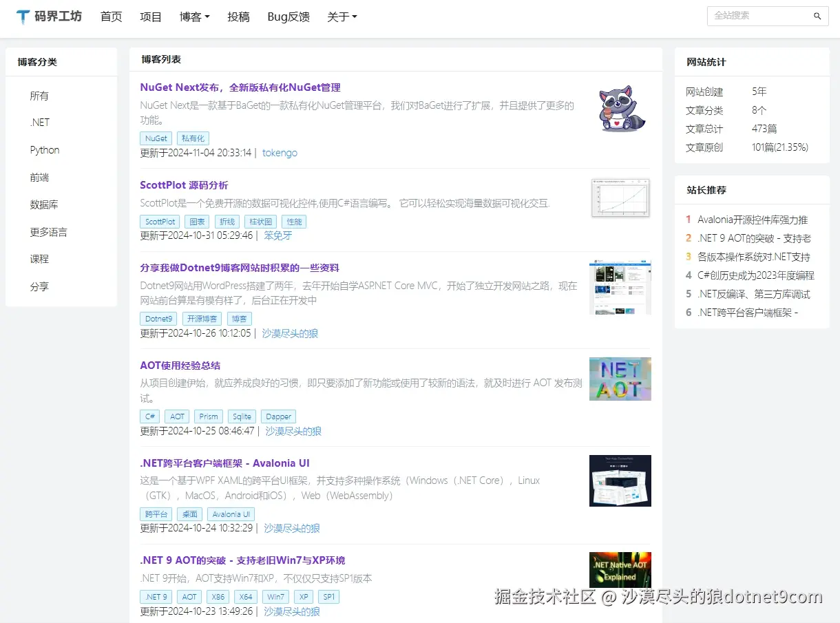Open author 笨兔牙's profile link
Screen dimensions: 840x623
click(x=278, y=235)
